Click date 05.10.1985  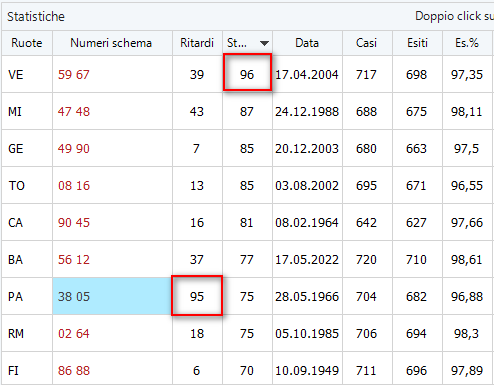(x=307, y=333)
